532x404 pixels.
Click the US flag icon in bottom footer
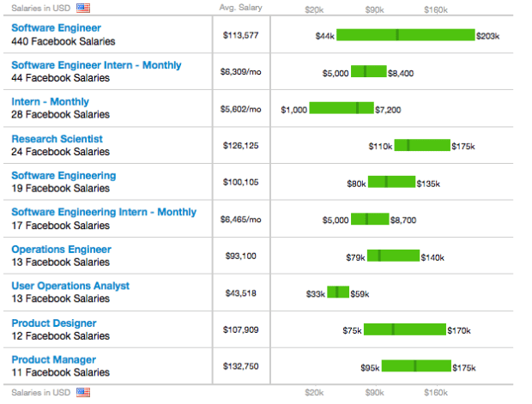pyautogui.click(x=83, y=393)
